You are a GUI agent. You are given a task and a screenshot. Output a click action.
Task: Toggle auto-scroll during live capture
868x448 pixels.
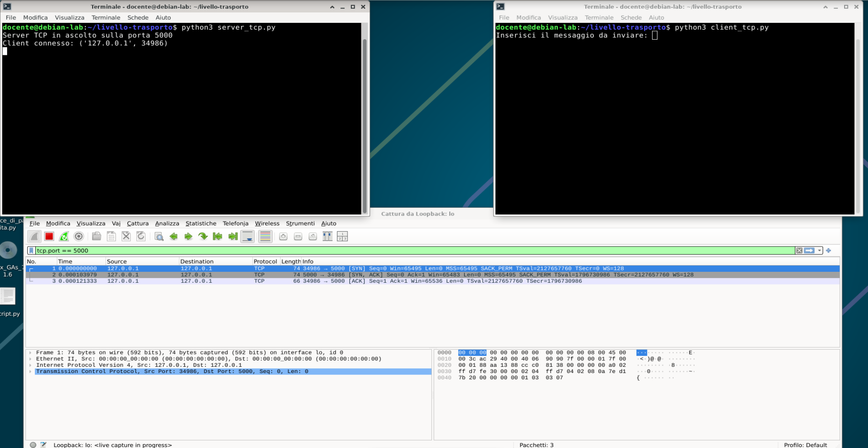(x=248, y=236)
